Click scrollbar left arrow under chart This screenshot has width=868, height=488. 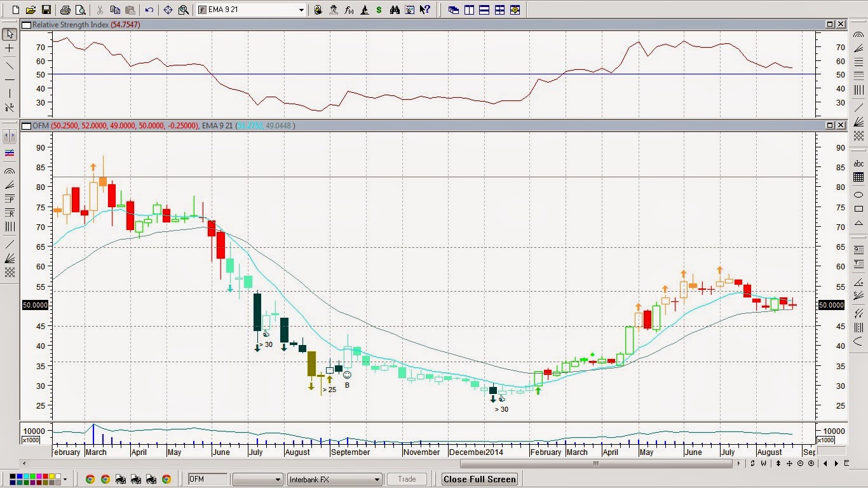[25, 463]
